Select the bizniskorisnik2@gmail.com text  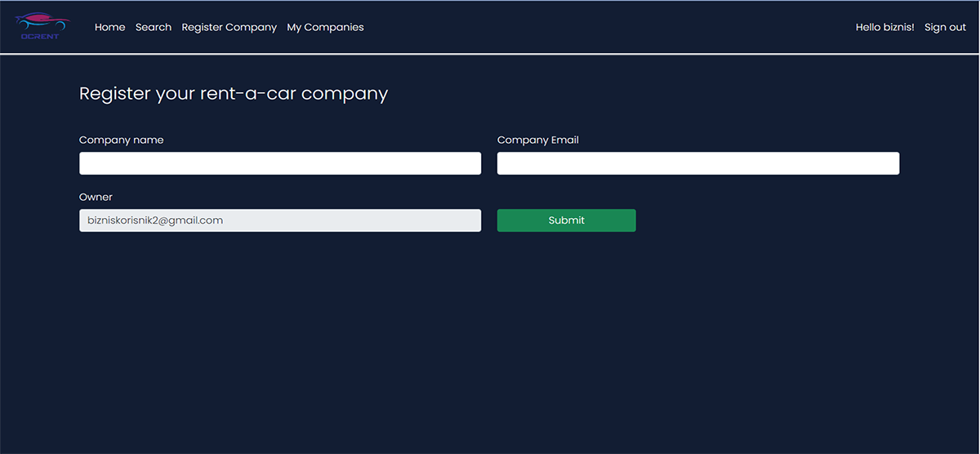tap(155, 220)
